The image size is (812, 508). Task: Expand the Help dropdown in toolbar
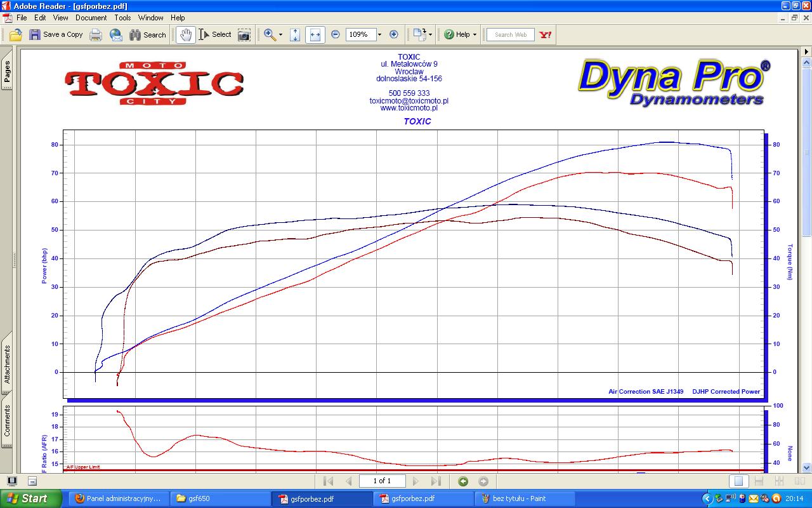[x=474, y=35]
